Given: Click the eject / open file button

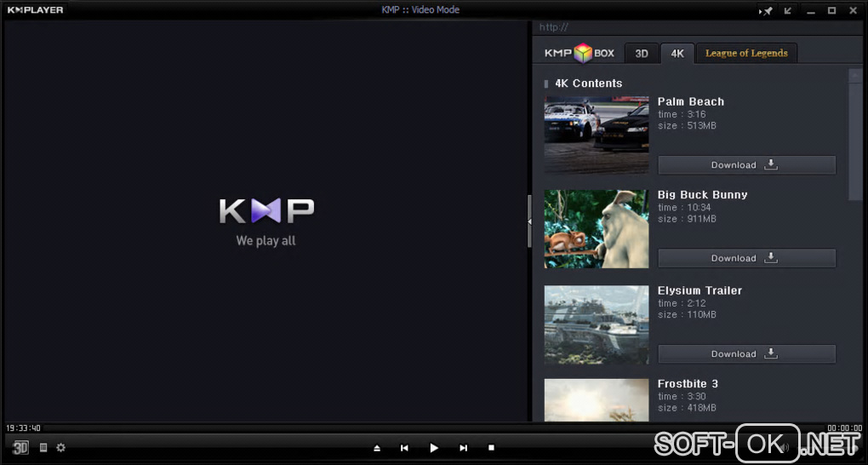Looking at the screenshot, I should pos(377,448).
